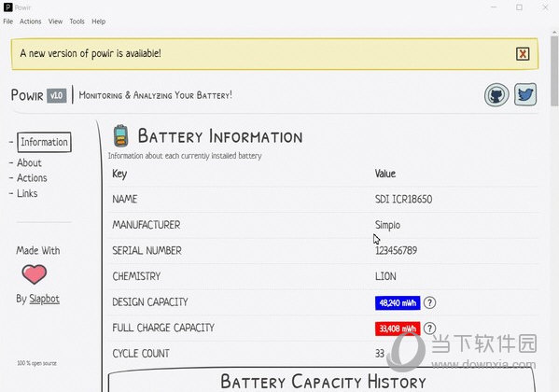Open the Tools menu
The image size is (559, 392).
(77, 21)
